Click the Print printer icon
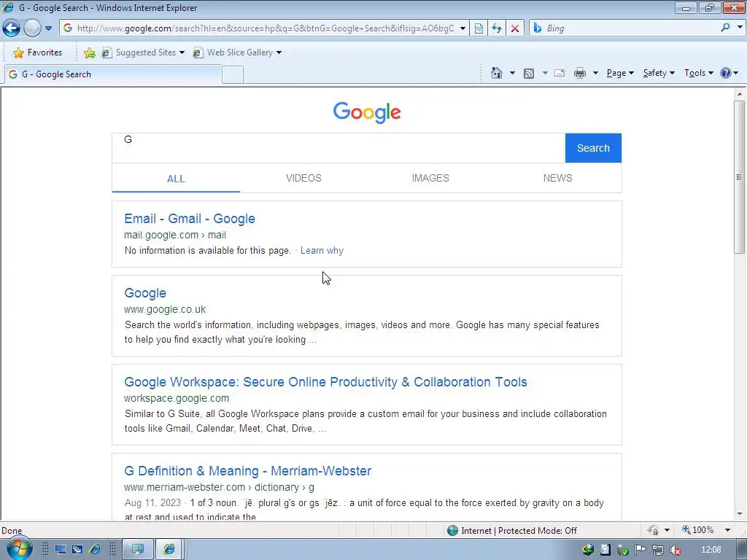 tap(580, 73)
